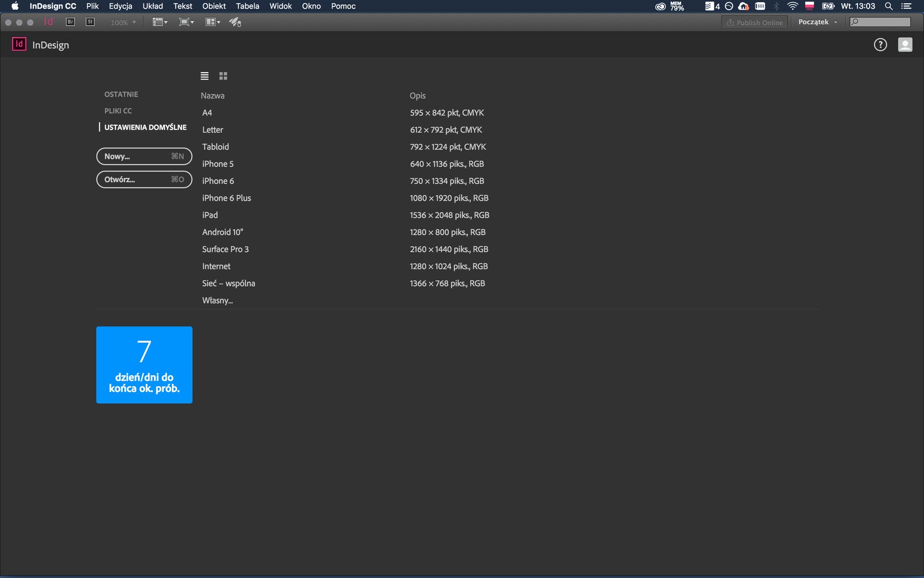Select the USTAWIENIA DOMYŚLNE tab
The width and height of the screenshot is (924, 578).
(x=146, y=127)
